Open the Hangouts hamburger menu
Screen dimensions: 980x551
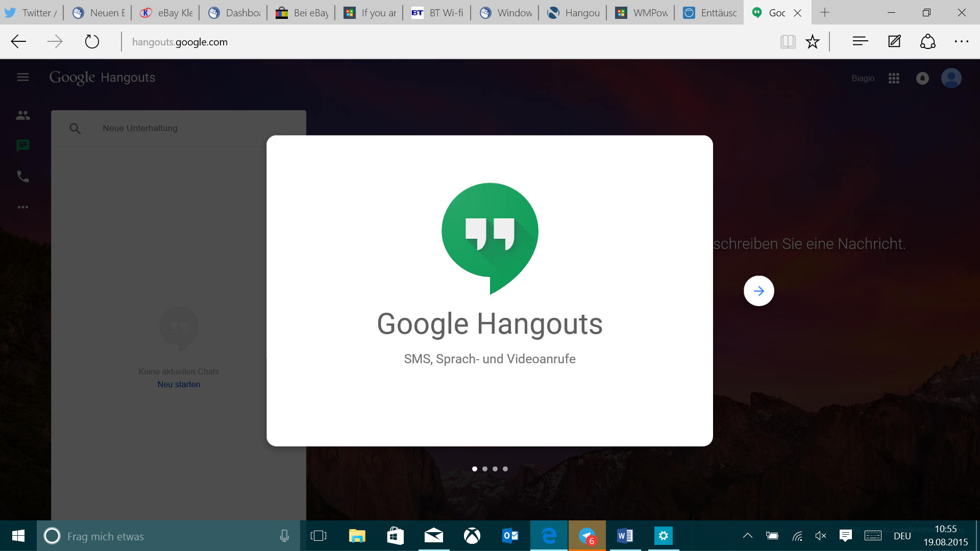pyautogui.click(x=23, y=77)
